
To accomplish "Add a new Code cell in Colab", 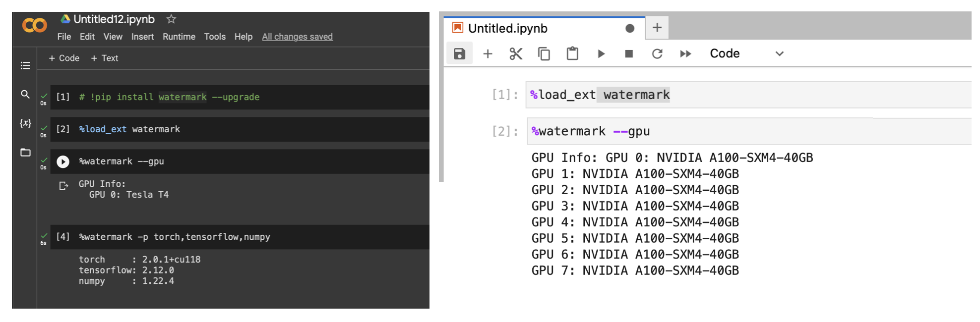I will (x=64, y=58).
